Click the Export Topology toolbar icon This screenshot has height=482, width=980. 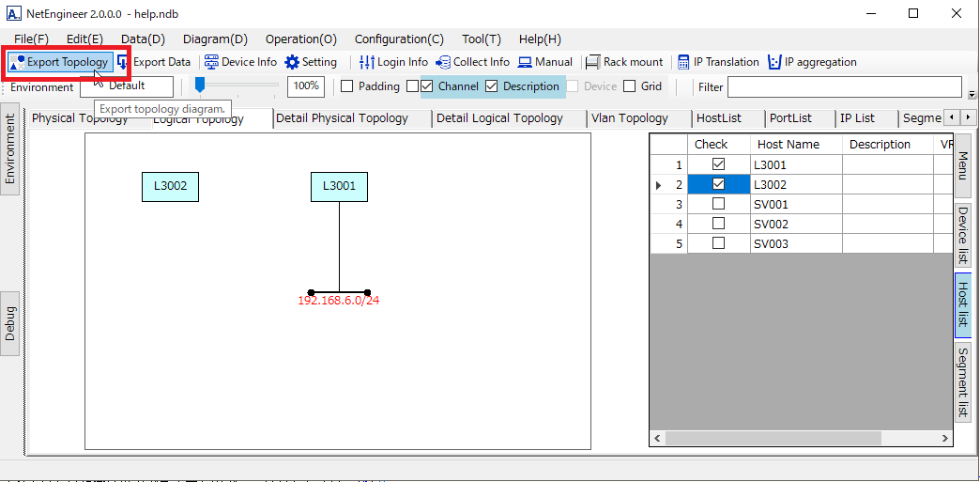click(17, 62)
